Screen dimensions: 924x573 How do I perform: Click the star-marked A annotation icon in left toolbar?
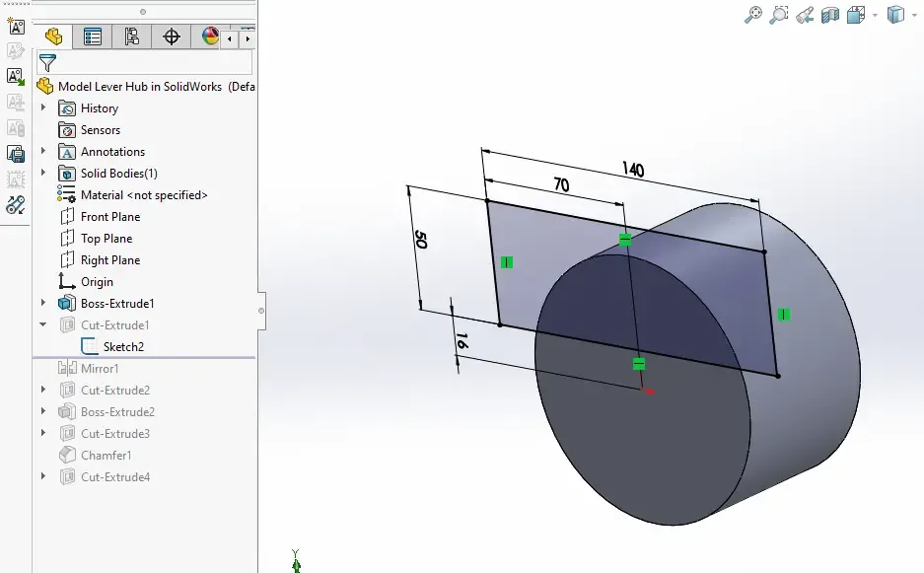coord(16,26)
